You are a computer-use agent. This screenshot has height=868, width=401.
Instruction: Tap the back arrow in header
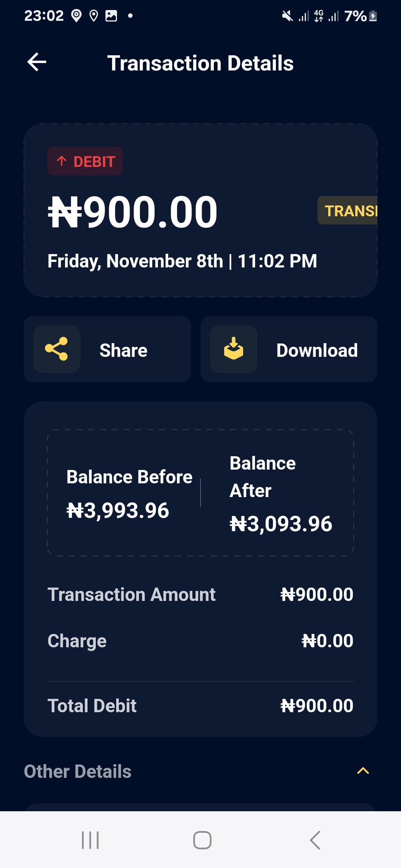click(x=37, y=62)
